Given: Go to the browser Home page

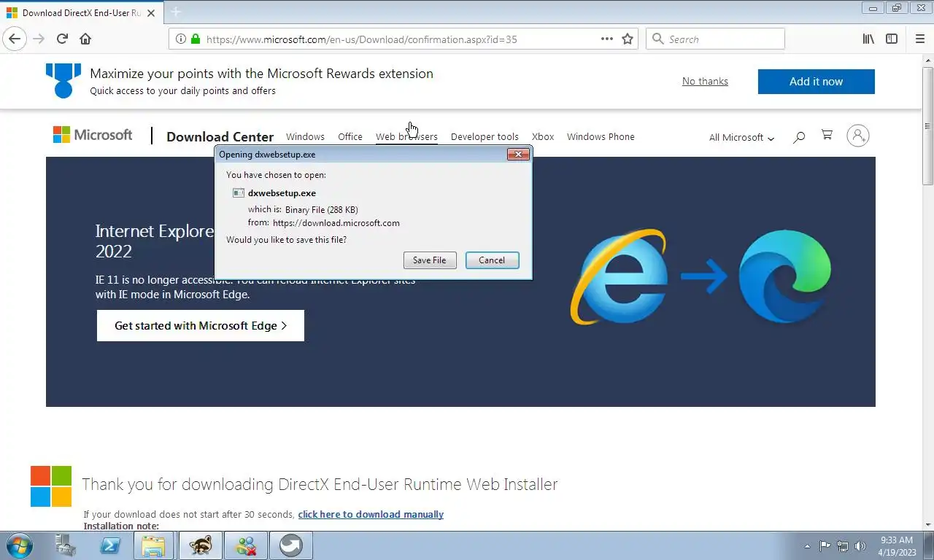Looking at the screenshot, I should coord(85,39).
